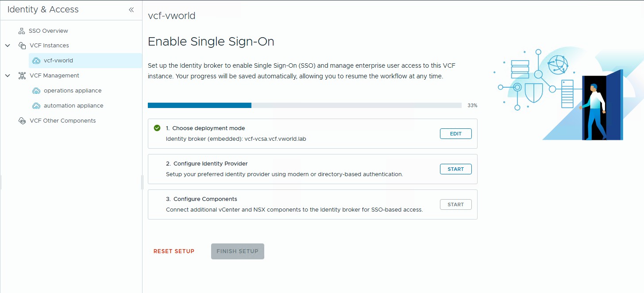Click the 33% setup progress bar
This screenshot has width=644, height=293.
[x=305, y=105]
